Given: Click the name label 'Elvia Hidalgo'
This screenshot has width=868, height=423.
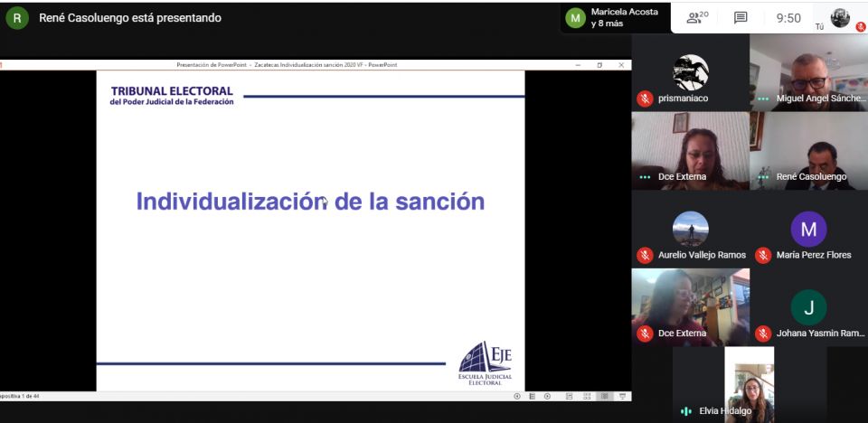Looking at the screenshot, I should pyautogui.click(x=725, y=411).
